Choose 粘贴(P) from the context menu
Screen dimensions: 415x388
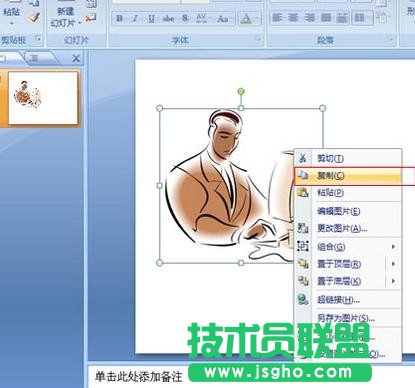348,193
